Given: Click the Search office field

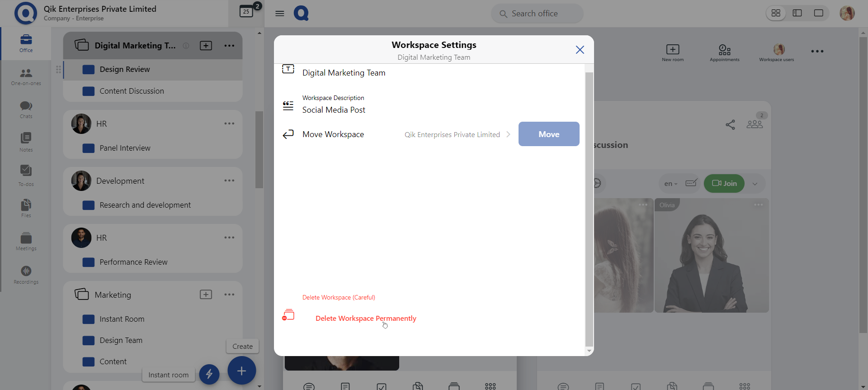Looking at the screenshot, I should [x=537, y=14].
